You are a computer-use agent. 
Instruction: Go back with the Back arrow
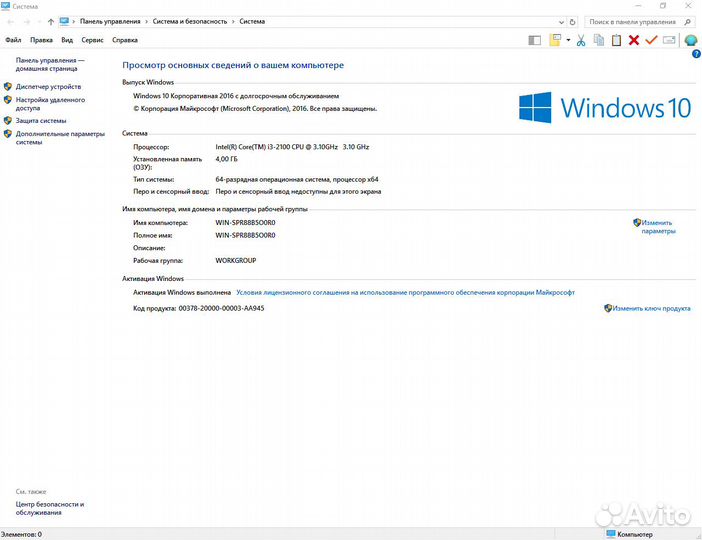point(11,21)
